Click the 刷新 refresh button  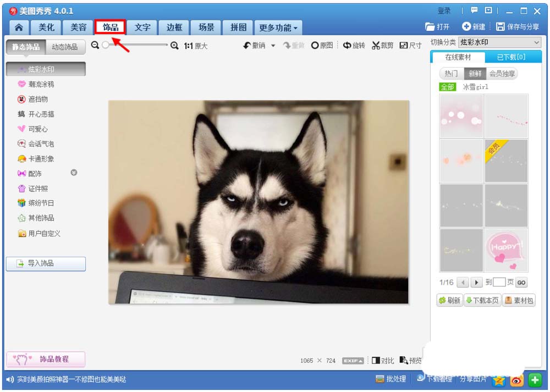tap(449, 301)
